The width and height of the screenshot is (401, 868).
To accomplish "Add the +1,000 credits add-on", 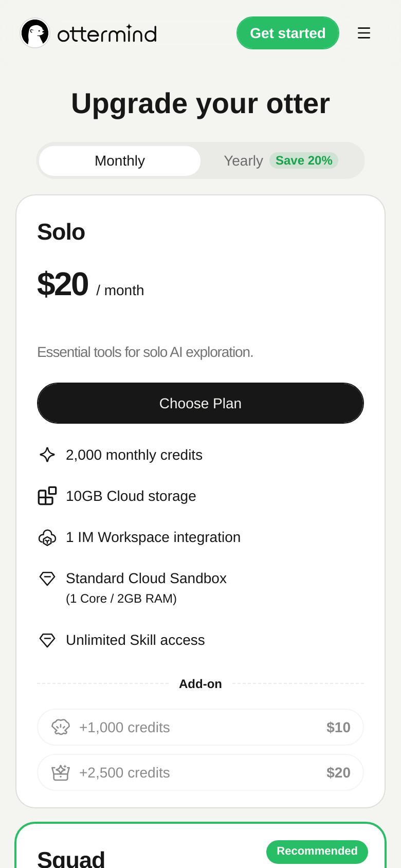I will 200,727.
